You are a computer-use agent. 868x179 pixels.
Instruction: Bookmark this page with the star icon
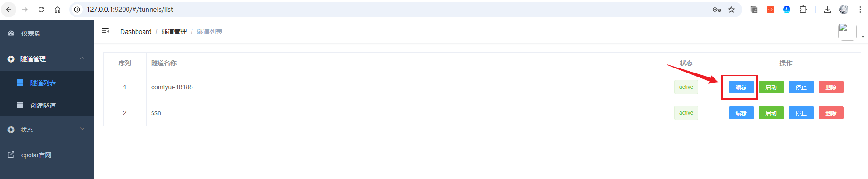coord(731,10)
